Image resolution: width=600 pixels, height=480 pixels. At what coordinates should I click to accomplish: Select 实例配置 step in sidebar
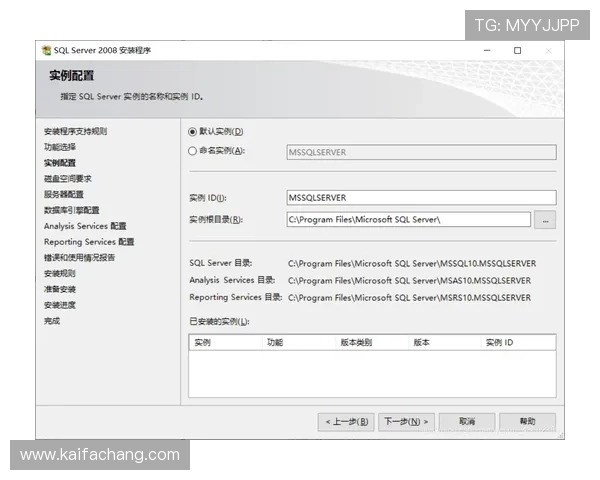click(x=60, y=163)
